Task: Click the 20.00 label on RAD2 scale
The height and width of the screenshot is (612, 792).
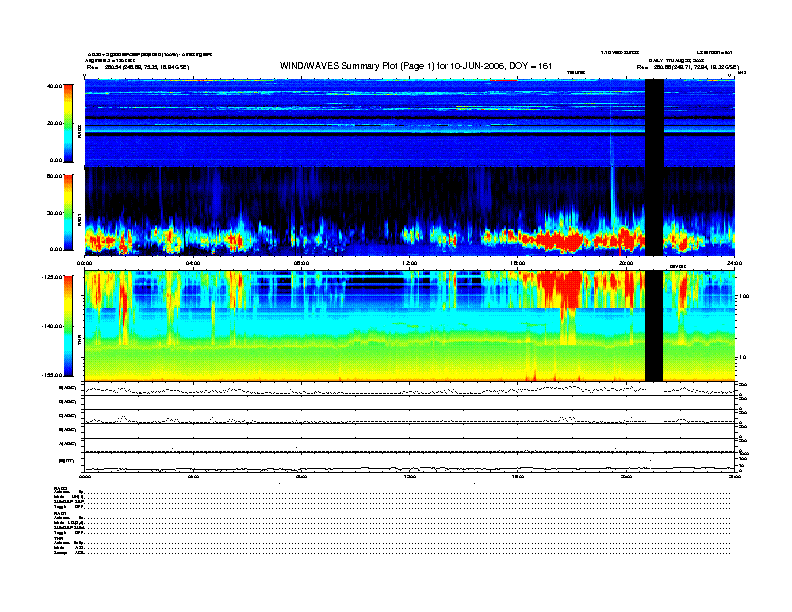Action: (x=54, y=123)
